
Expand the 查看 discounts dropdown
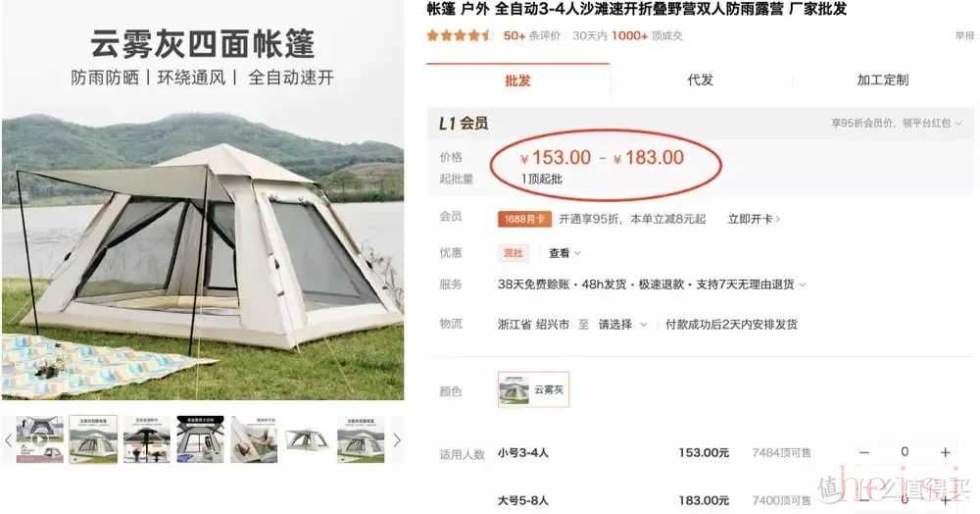[564, 253]
